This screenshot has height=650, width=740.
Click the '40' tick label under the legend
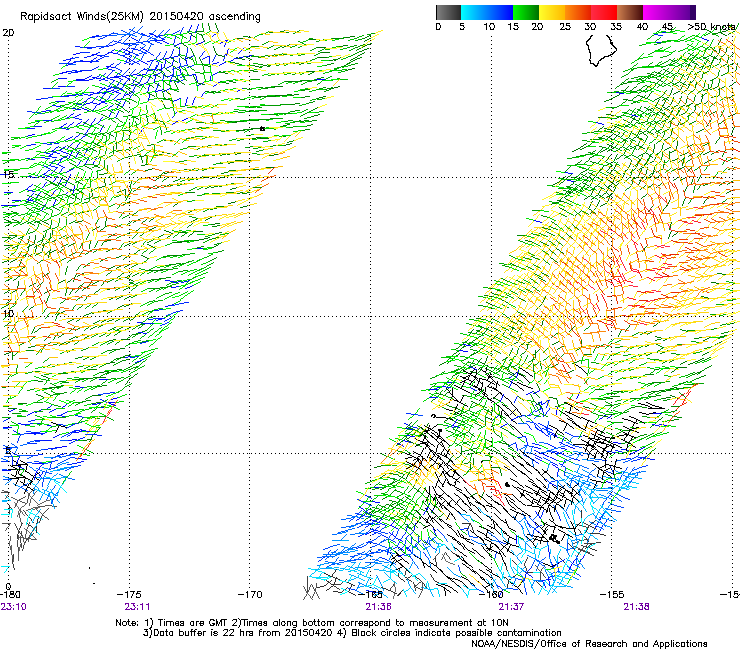[642, 27]
